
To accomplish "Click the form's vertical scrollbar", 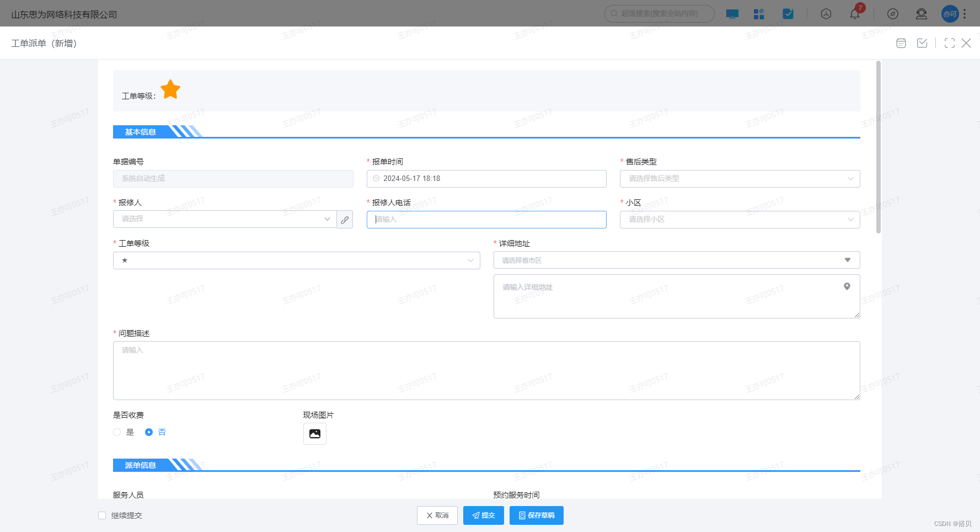I will coord(879,147).
